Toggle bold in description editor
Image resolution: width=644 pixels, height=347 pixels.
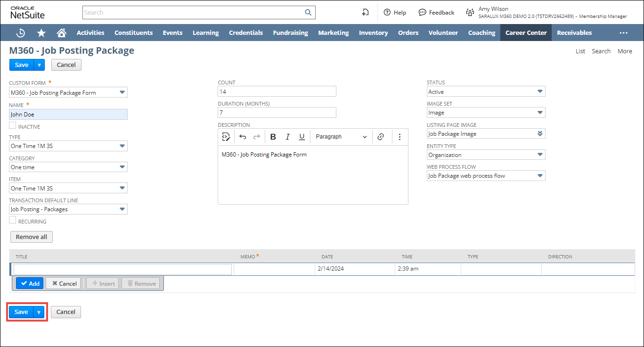(x=273, y=137)
